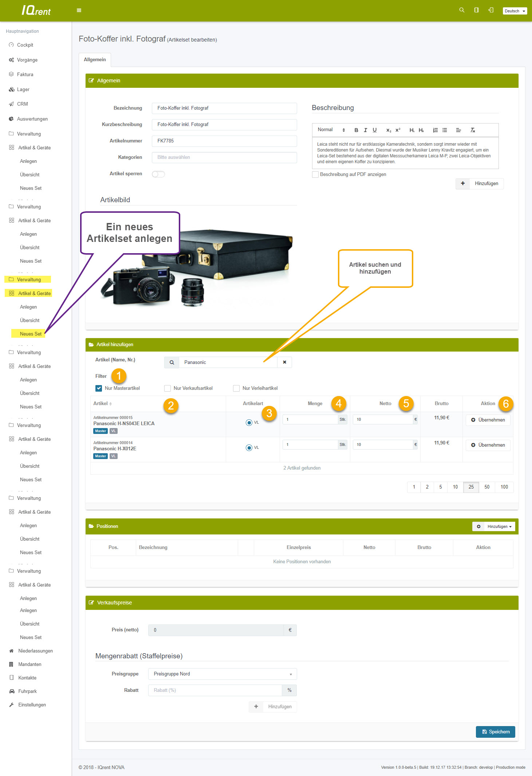Image resolution: width=532 pixels, height=776 pixels.
Task: Select the highlighted Neues Set item
Action: 28,334
